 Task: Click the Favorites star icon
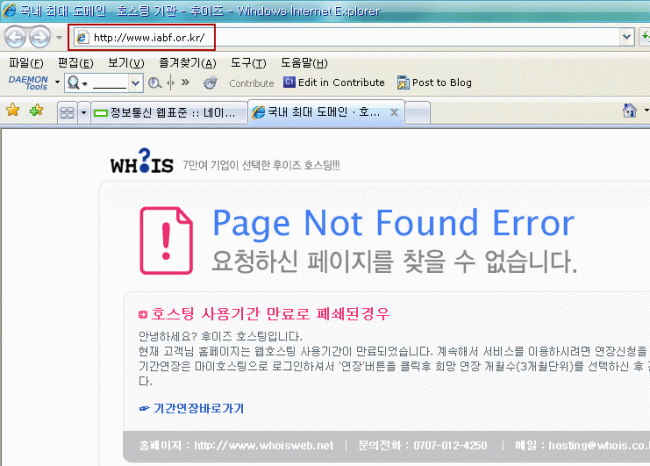[13, 111]
